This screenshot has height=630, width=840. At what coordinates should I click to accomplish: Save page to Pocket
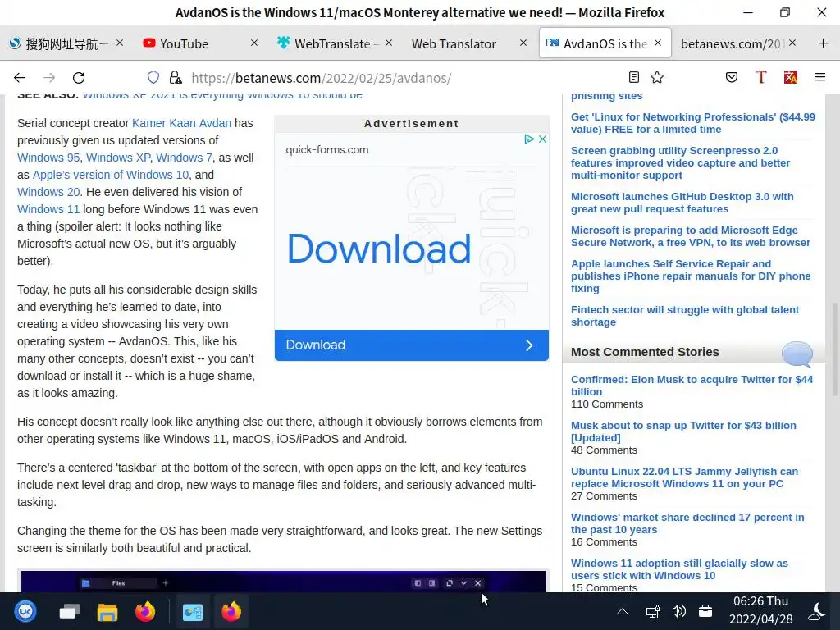click(x=731, y=78)
